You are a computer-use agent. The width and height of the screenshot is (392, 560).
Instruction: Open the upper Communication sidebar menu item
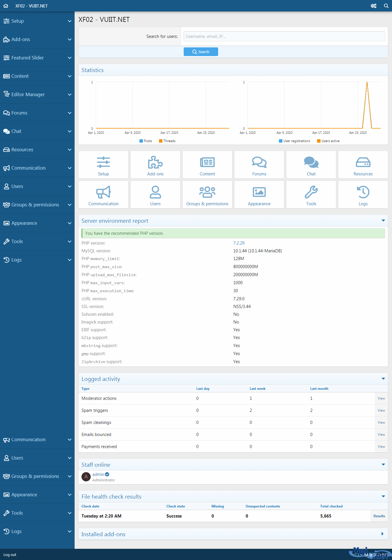click(37, 168)
